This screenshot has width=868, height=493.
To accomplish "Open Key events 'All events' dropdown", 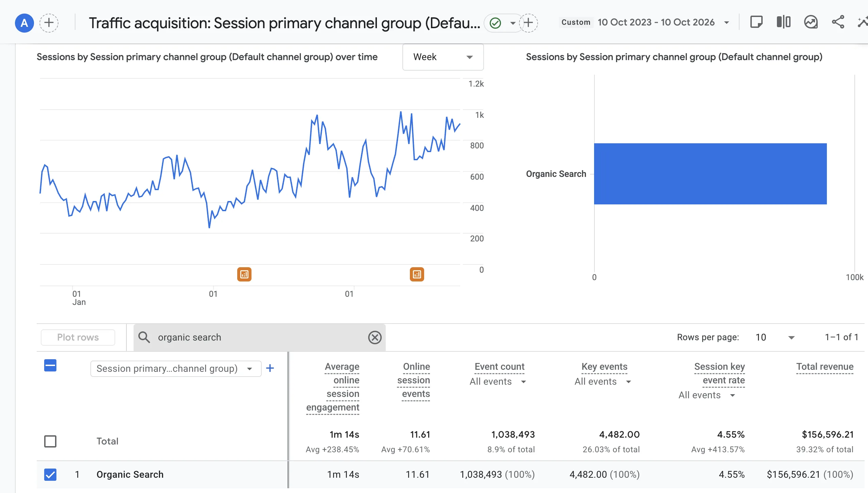I will [603, 382].
